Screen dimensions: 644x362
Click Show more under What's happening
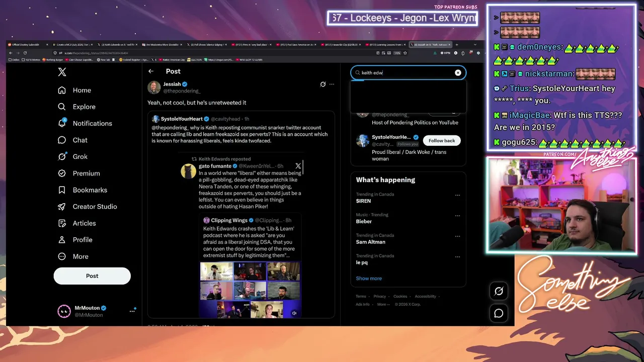pos(369,279)
